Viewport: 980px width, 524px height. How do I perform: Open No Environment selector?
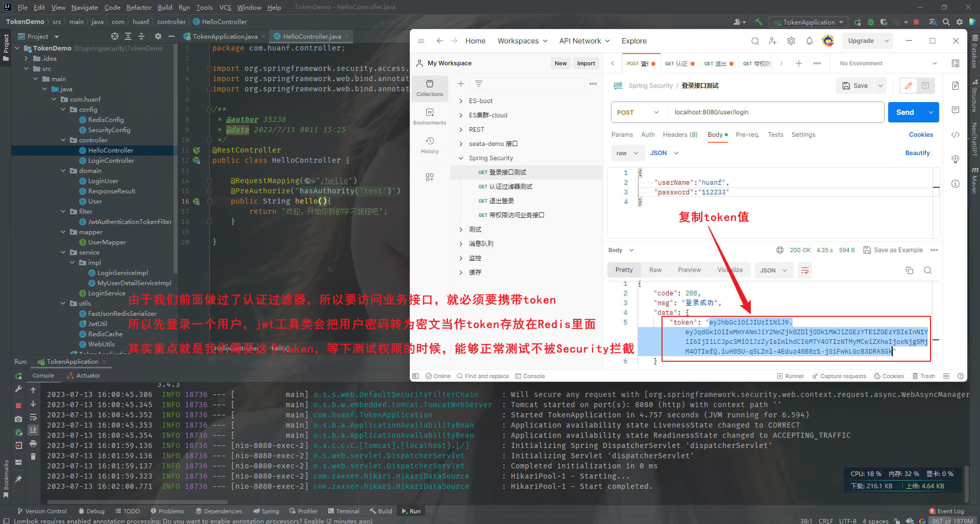(888, 63)
